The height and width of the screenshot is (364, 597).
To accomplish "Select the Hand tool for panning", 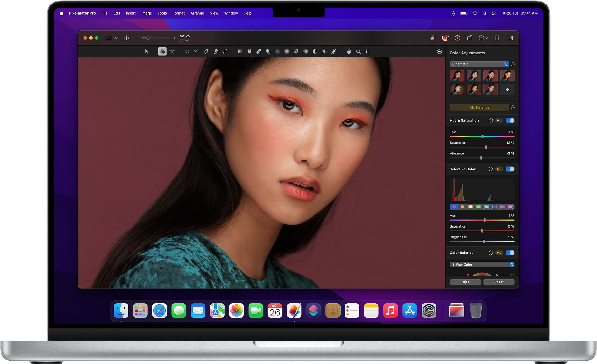I will click(x=349, y=51).
